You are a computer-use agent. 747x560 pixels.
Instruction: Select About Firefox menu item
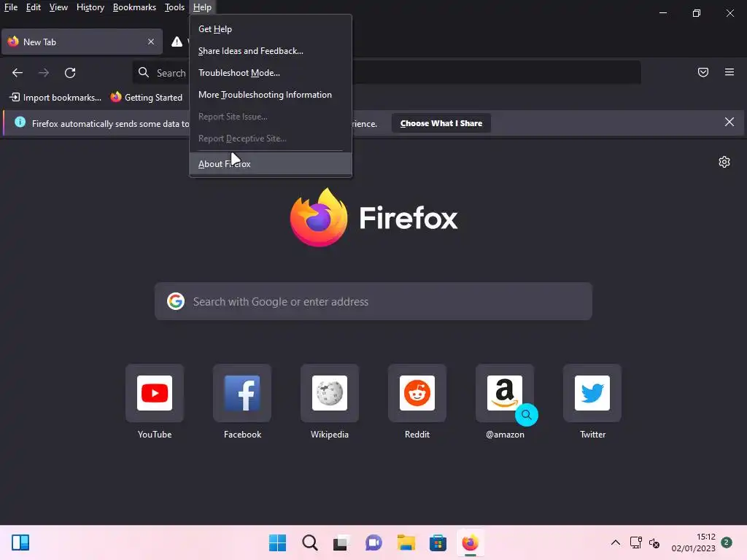(x=271, y=164)
